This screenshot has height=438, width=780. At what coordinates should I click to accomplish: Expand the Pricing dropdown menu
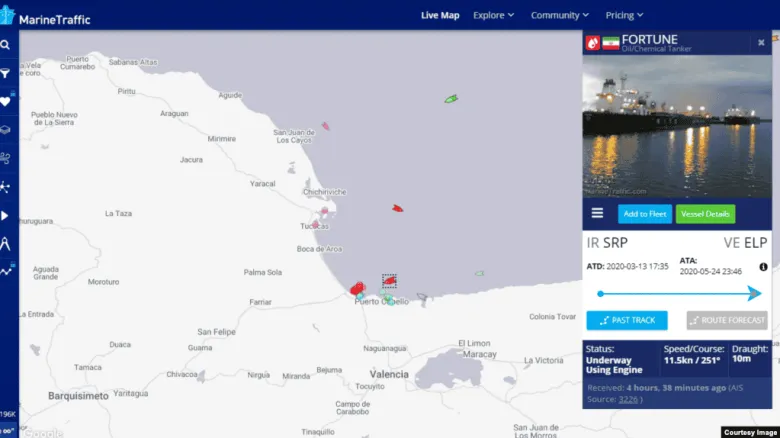pyautogui.click(x=624, y=15)
